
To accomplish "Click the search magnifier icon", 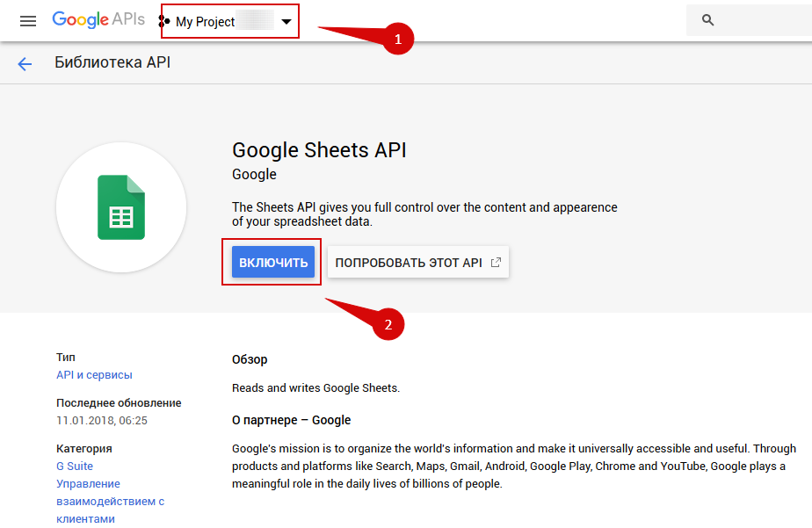I will pyautogui.click(x=708, y=20).
